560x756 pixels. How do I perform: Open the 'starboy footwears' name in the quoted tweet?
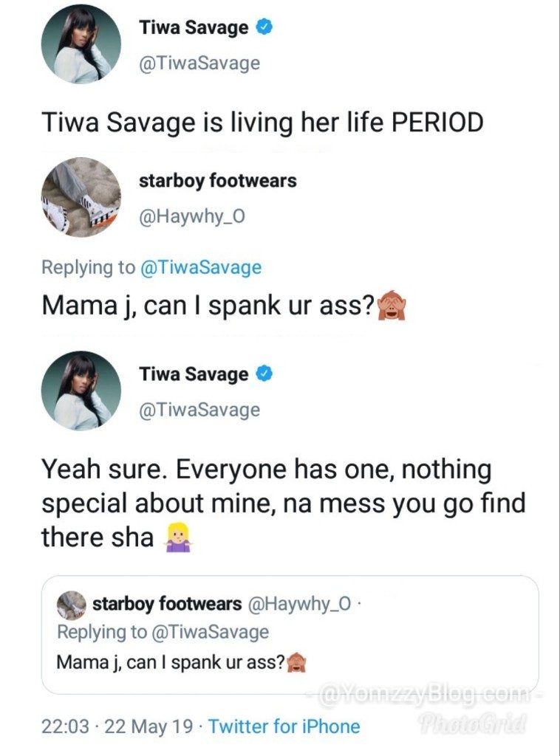coord(168,605)
